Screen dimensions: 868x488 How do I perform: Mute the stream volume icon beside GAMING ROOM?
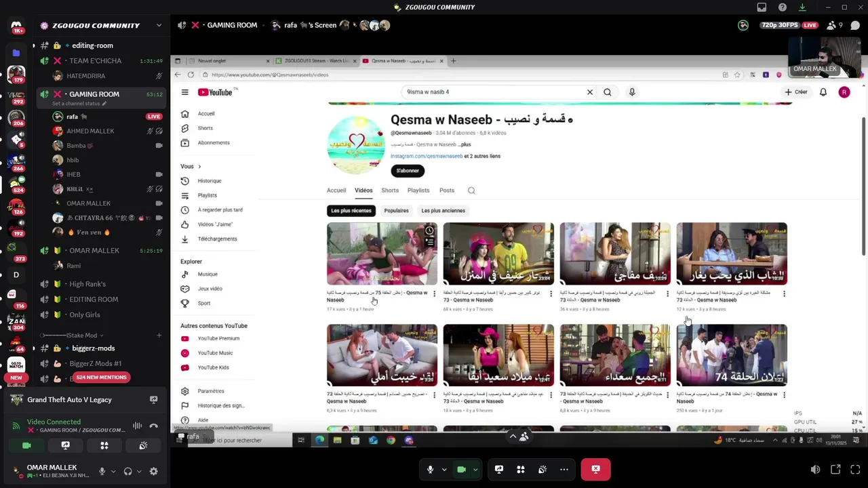click(181, 25)
